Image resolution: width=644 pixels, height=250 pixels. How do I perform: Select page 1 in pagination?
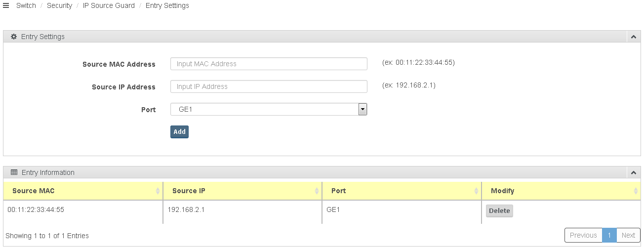(x=609, y=235)
